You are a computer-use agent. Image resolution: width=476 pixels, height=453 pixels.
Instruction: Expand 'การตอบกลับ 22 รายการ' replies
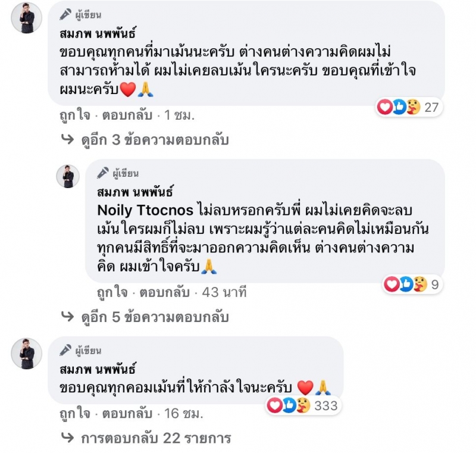coord(155,439)
